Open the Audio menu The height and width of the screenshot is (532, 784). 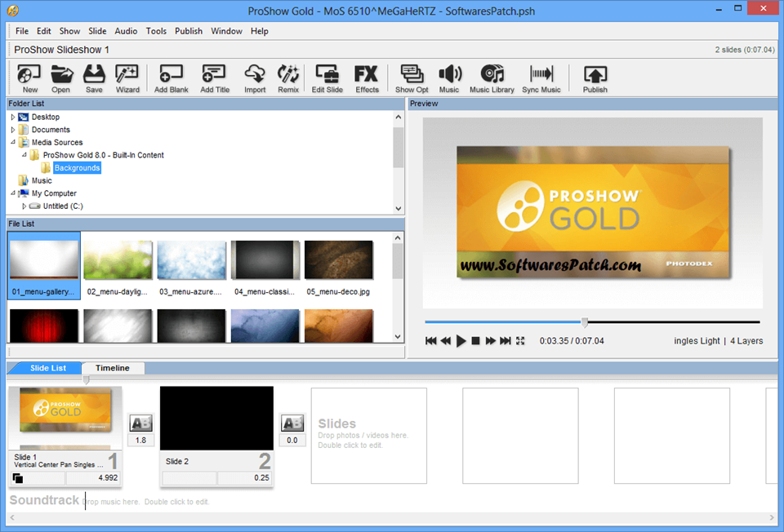click(126, 31)
